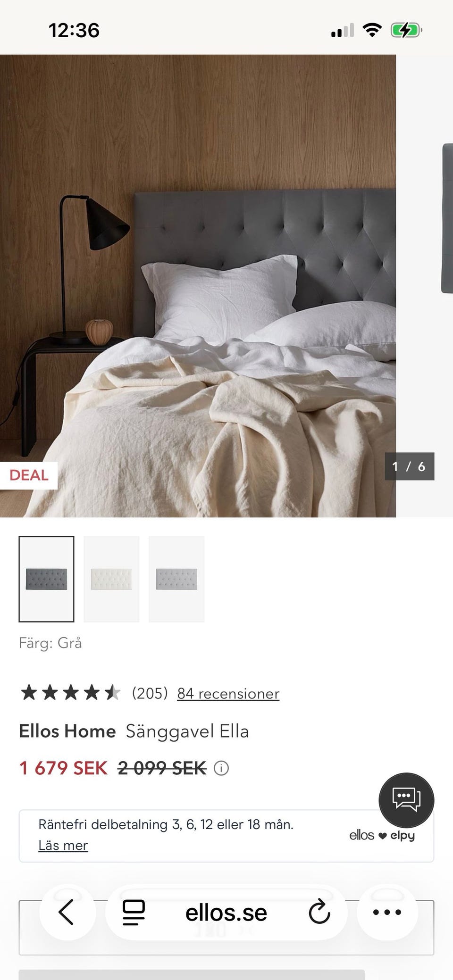Select the white headboard color swatch

coord(111,579)
